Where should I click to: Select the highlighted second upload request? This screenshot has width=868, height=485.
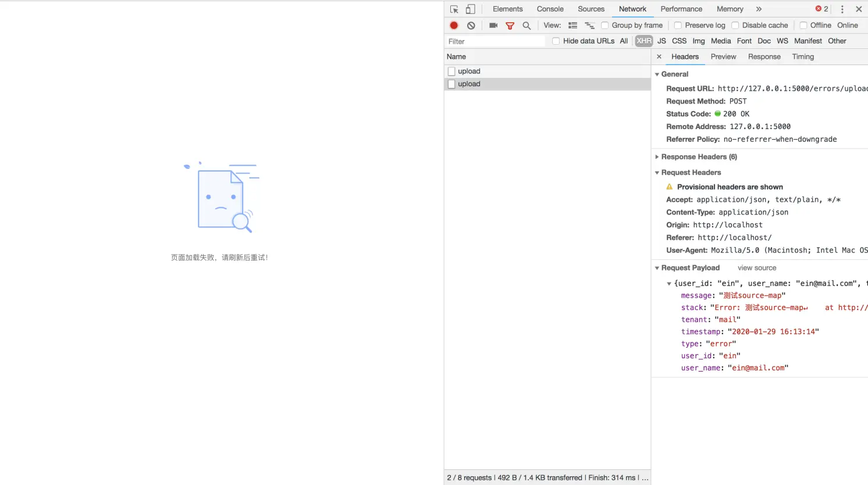click(547, 84)
